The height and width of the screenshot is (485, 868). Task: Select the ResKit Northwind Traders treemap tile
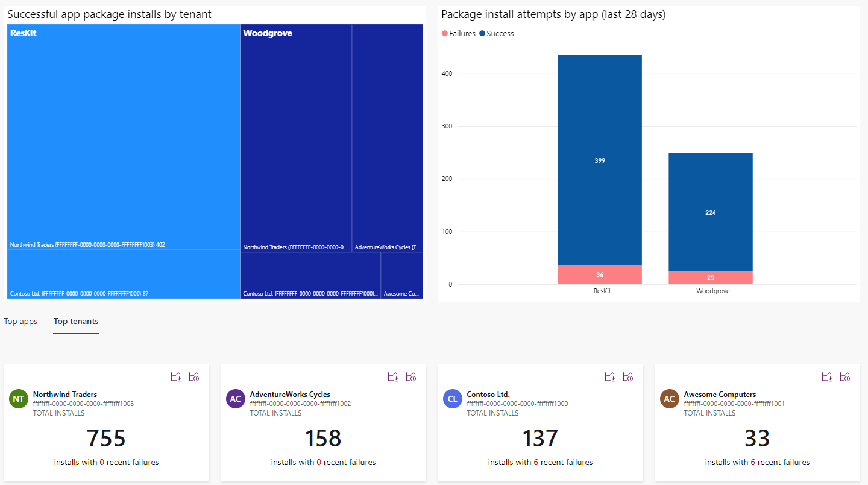(x=124, y=137)
